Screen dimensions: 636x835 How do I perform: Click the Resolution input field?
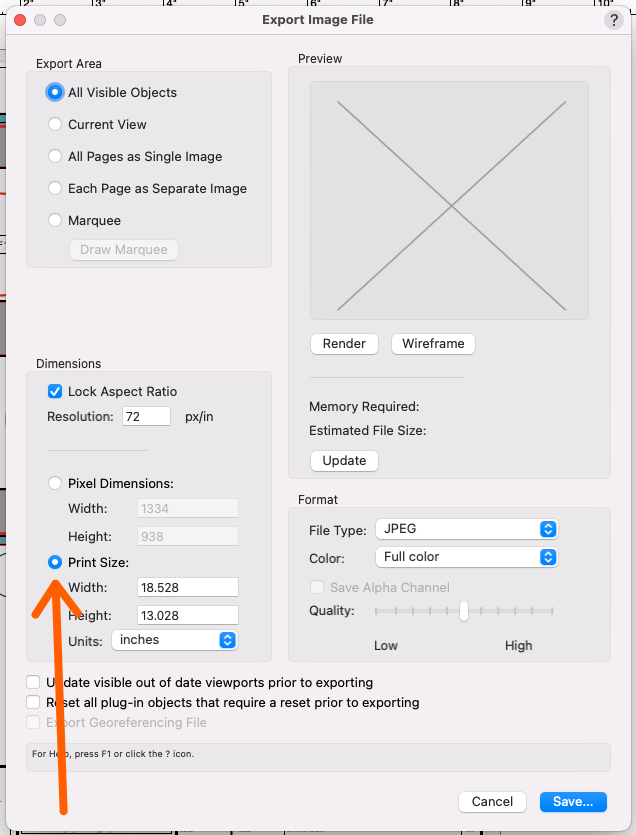[146, 416]
